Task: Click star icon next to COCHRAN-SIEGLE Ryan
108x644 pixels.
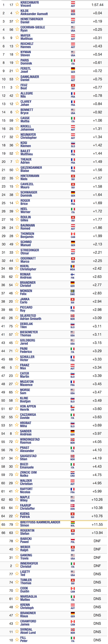Action: (x=17, y=29)
